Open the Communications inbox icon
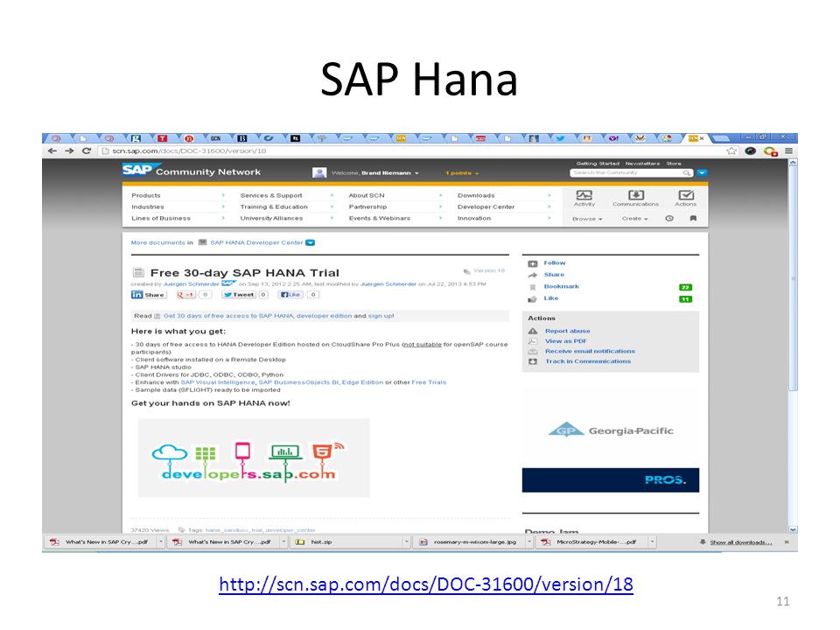840x630 pixels. click(635, 199)
